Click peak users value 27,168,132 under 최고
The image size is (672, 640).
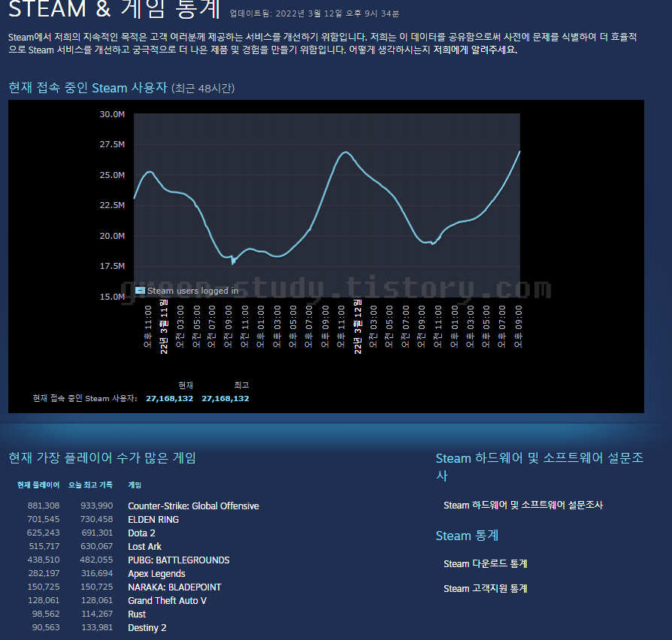pyautogui.click(x=225, y=398)
